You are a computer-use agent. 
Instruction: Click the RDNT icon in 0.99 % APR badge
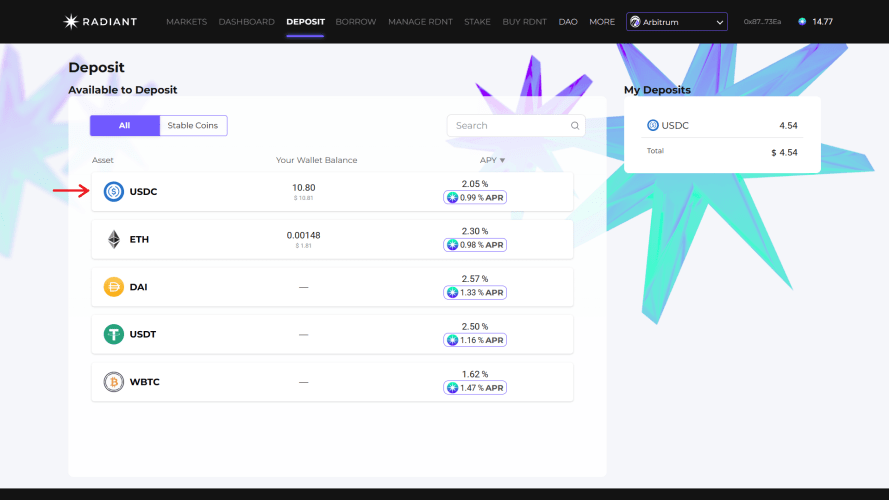tap(452, 197)
